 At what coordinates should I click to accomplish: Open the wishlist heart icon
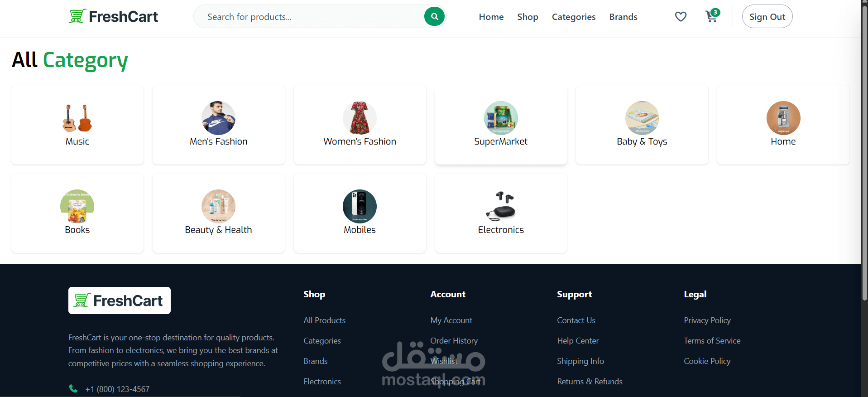click(x=681, y=17)
